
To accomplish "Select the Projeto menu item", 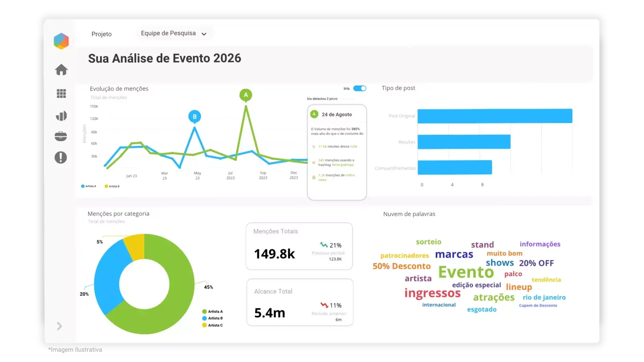I will click(x=101, y=34).
